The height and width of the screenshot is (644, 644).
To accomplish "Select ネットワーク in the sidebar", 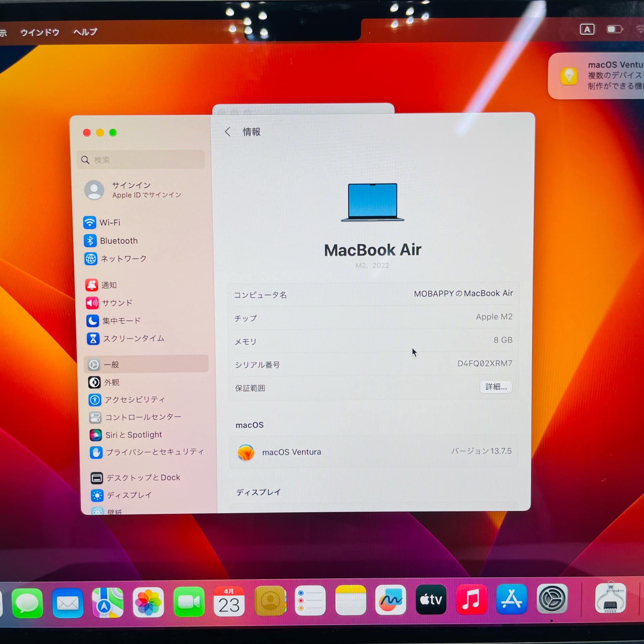I will [123, 259].
